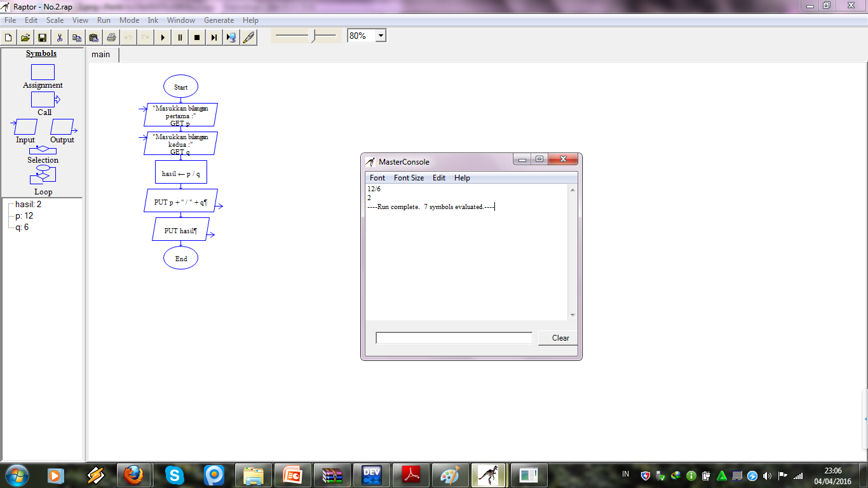Viewport: 868px width, 488px height.
Task: Select the Assignment symbol
Action: coord(43,72)
